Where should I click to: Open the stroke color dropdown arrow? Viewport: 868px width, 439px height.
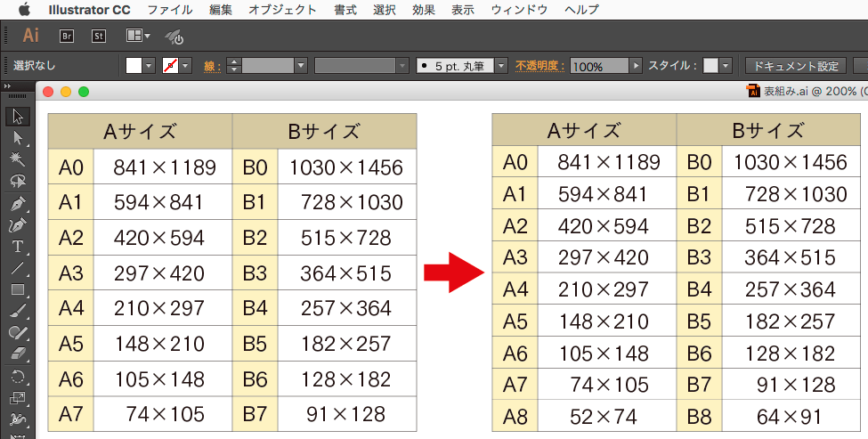click(185, 66)
